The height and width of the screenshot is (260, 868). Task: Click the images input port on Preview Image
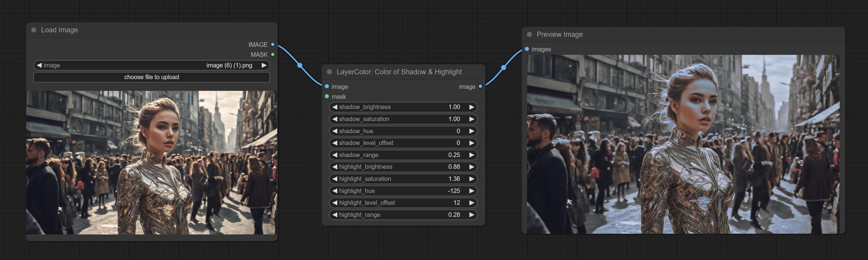[527, 49]
